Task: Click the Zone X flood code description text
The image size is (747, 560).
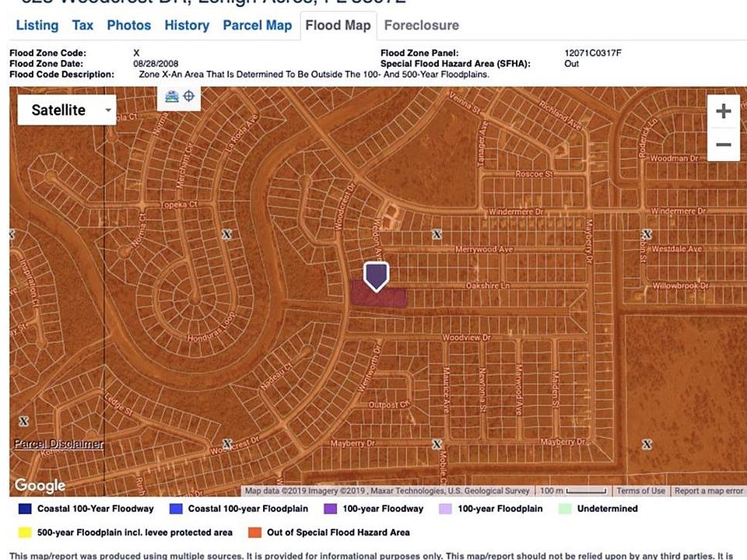Action: 314,75
